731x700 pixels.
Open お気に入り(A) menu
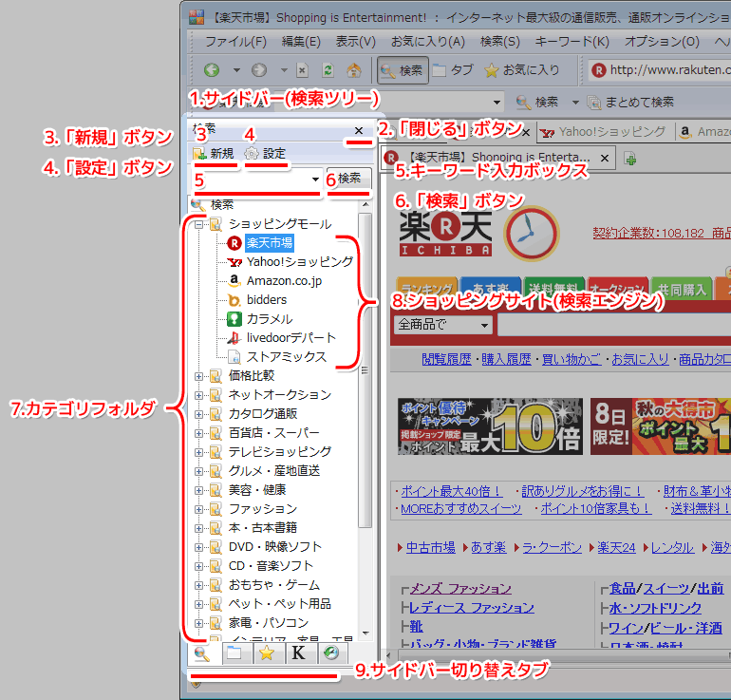pos(428,42)
